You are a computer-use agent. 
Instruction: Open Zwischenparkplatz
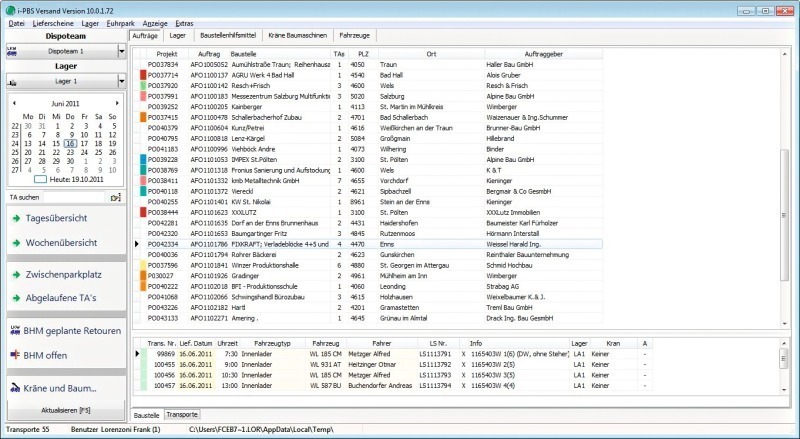(63, 275)
